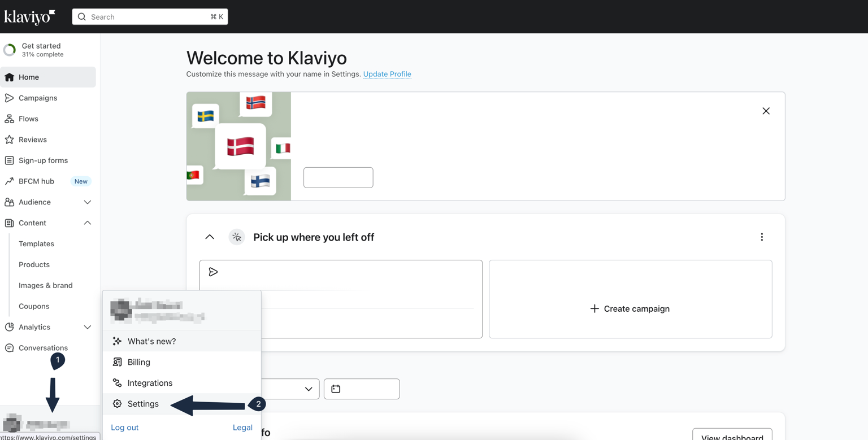Open the Get started progress ring
Image resolution: width=868 pixels, height=440 pixels.
click(x=10, y=50)
